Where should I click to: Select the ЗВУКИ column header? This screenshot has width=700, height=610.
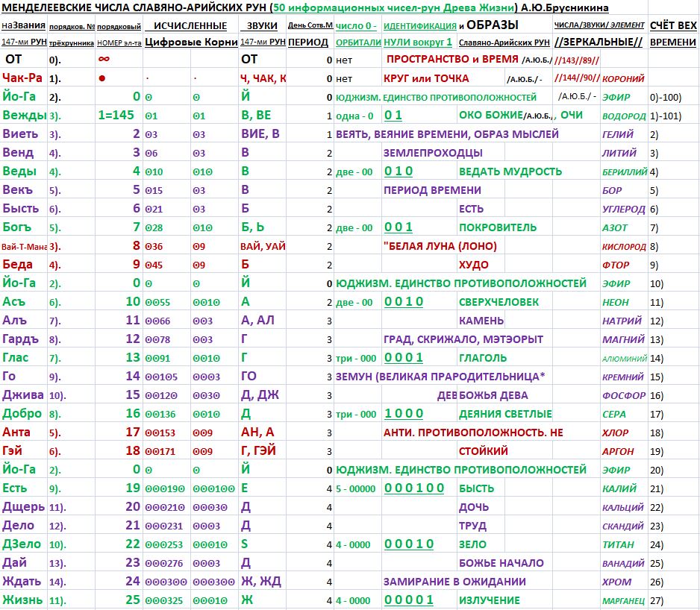point(262,25)
